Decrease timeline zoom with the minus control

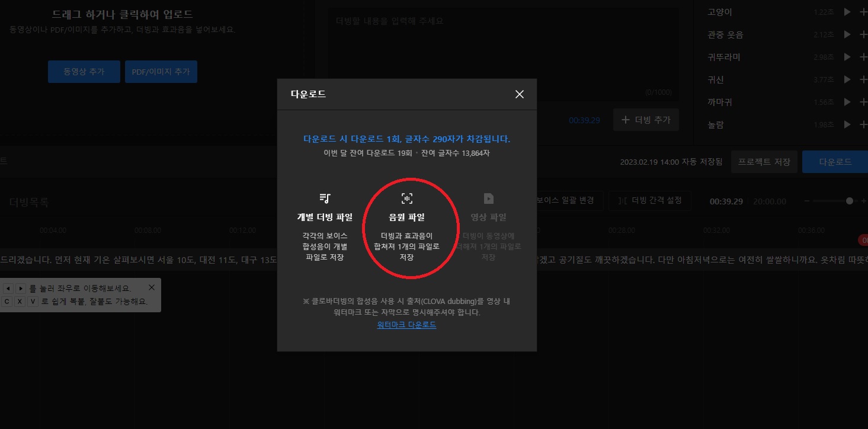click(x=807, y=201)
